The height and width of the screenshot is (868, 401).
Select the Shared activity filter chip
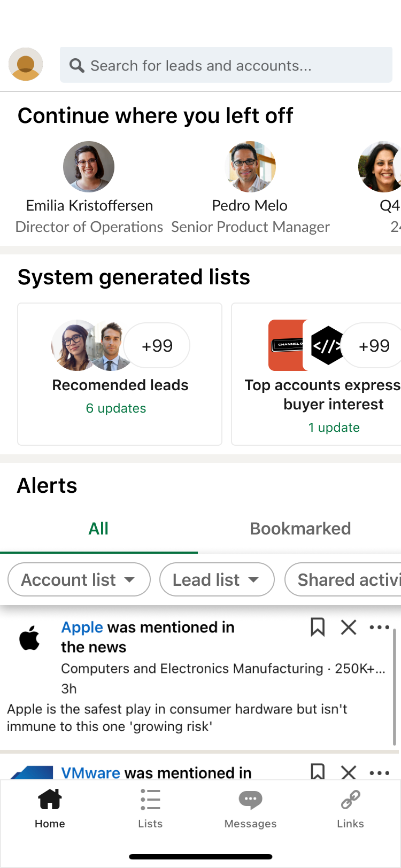[343, 579]
